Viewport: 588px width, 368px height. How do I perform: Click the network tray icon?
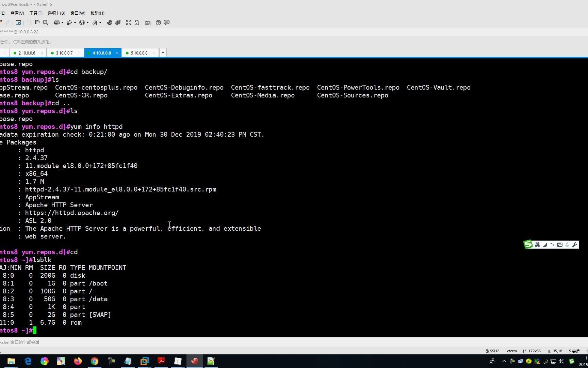(553, 361)
